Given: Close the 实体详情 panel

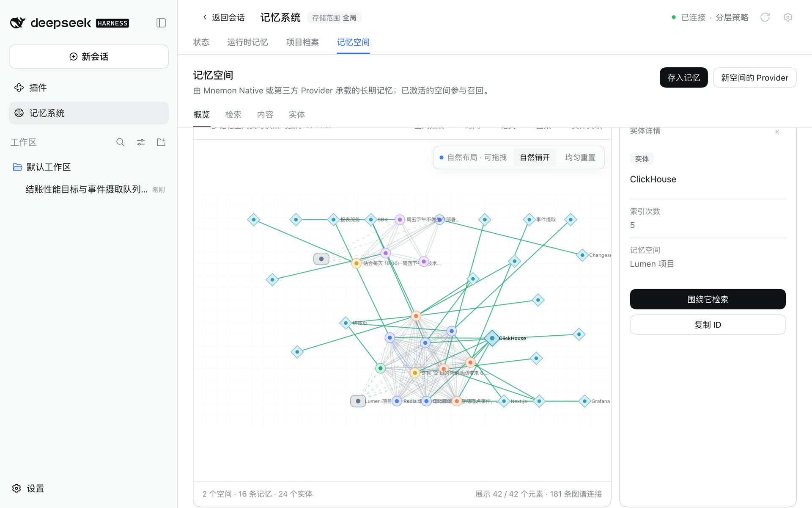Looking at the screenshot, I should [x=777, y=132].
